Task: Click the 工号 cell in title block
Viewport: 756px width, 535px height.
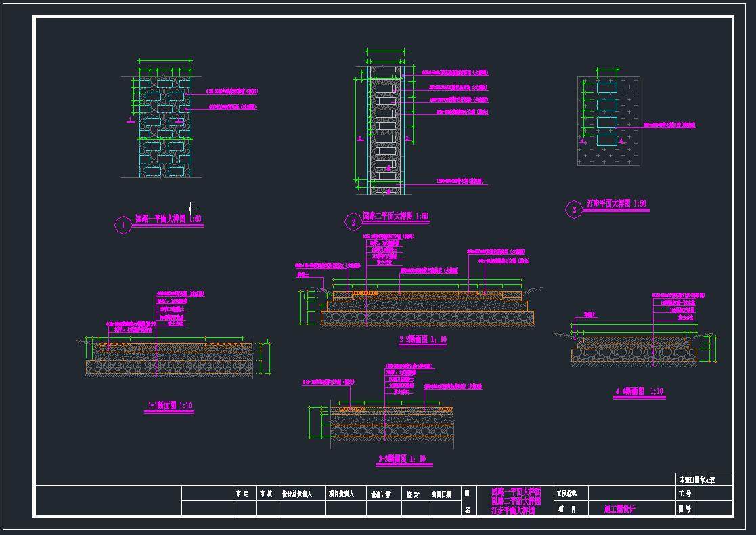Action: (x=684, y=494)
